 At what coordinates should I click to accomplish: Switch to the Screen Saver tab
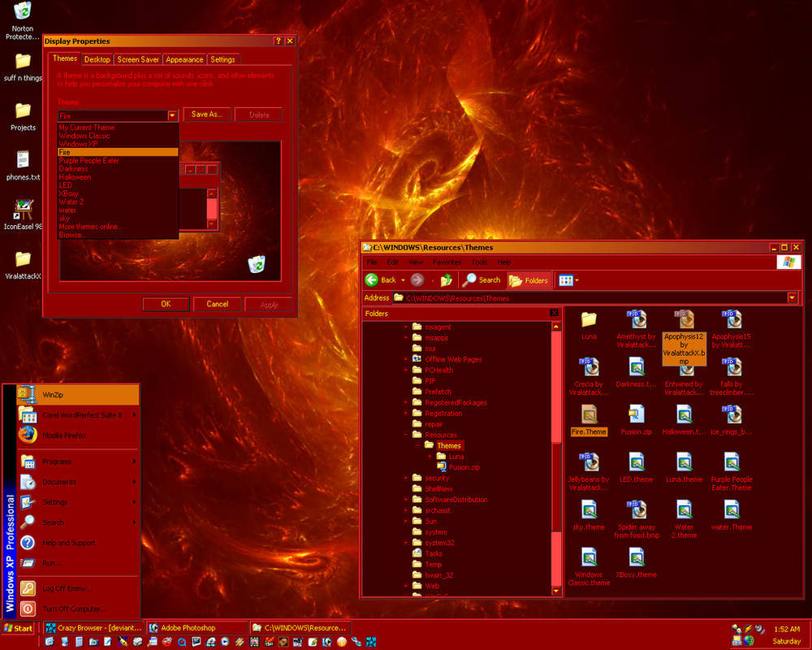coord(138,59)
